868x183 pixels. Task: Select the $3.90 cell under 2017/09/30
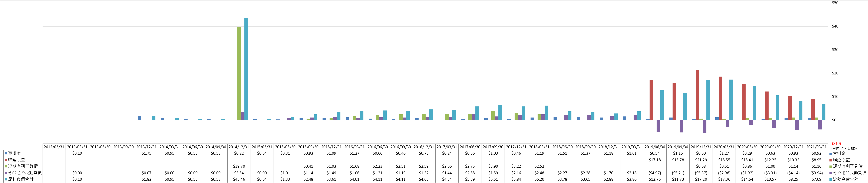(x=493, y=166)
